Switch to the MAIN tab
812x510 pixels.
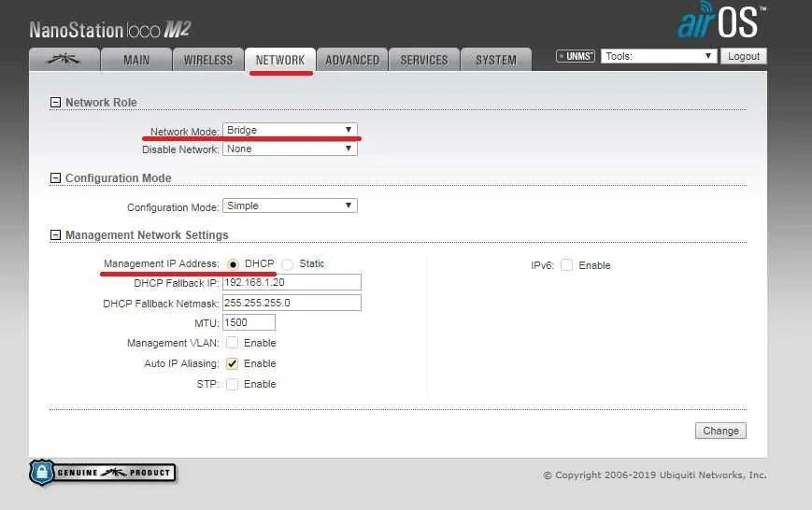pos(136,60)
